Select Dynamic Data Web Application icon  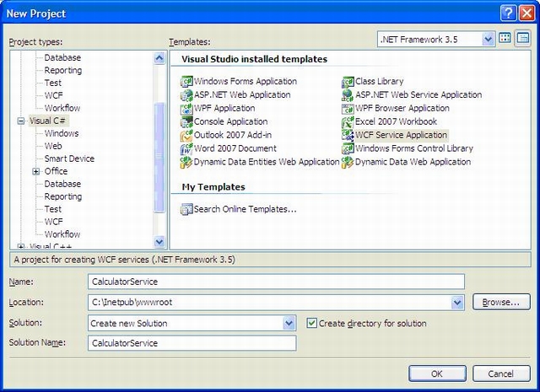348,162
